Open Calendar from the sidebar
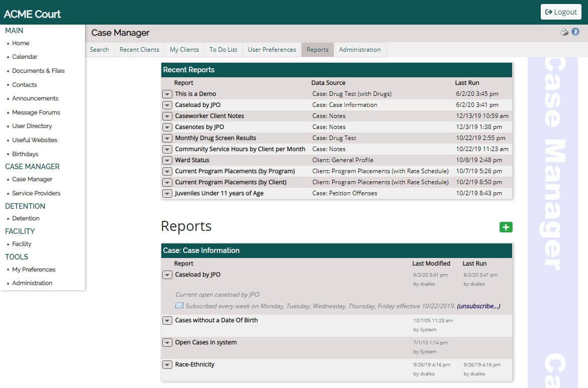This screenshot has width=588, height=388. click(x=25, y=57)
